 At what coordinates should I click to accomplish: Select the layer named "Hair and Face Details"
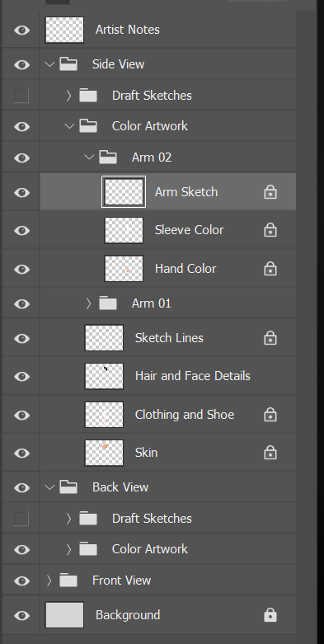pyautogui.click(x=193, y=376)
